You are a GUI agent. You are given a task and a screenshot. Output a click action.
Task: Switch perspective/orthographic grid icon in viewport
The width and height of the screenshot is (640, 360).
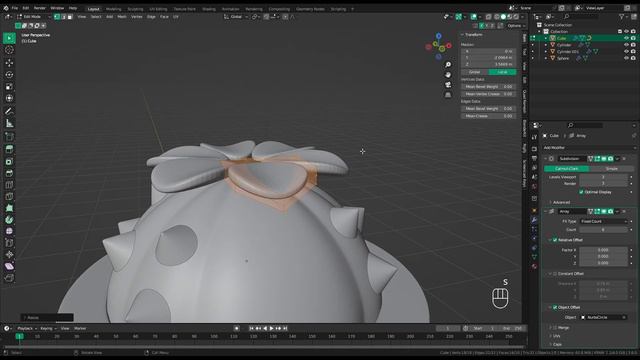point(448,95)
